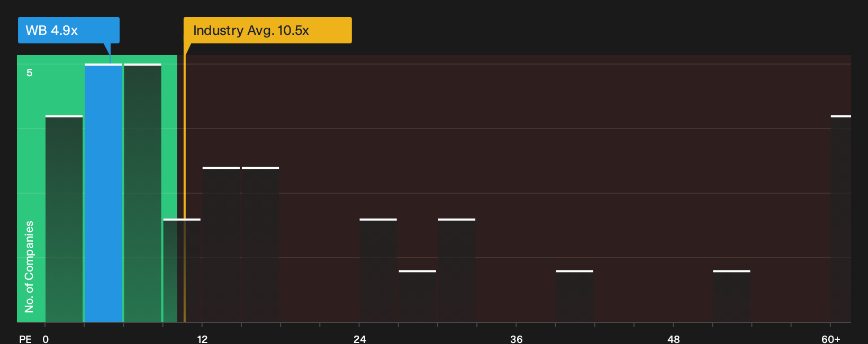Select the 60+ PE bar
The width and height of the screenshot is (868, 344).
(841, 219)
